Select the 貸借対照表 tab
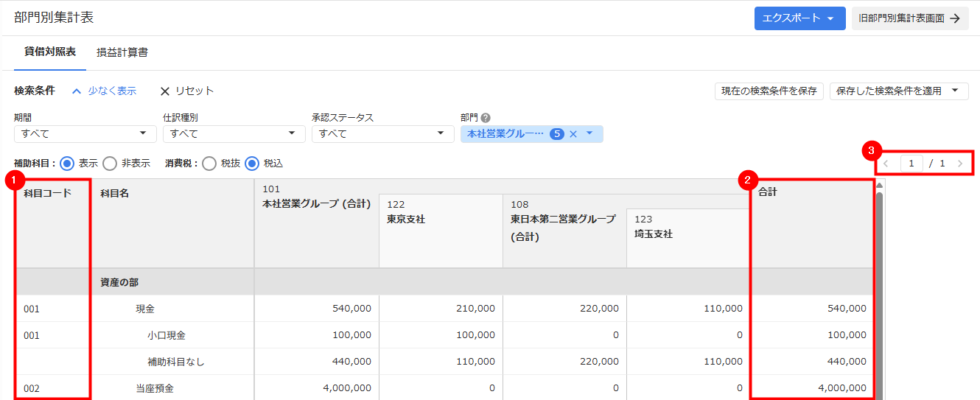980x400 pixels. pyautogui.click(x=50, y=52)
